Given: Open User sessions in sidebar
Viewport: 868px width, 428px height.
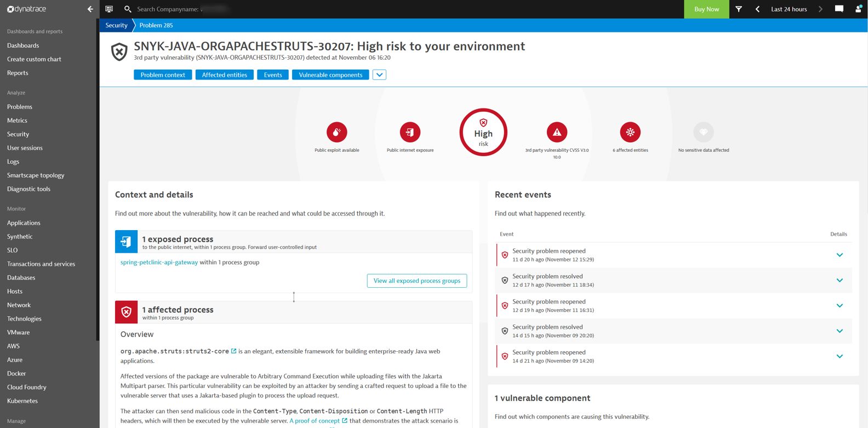Looking at the screenshot, I should pos(25,148).
